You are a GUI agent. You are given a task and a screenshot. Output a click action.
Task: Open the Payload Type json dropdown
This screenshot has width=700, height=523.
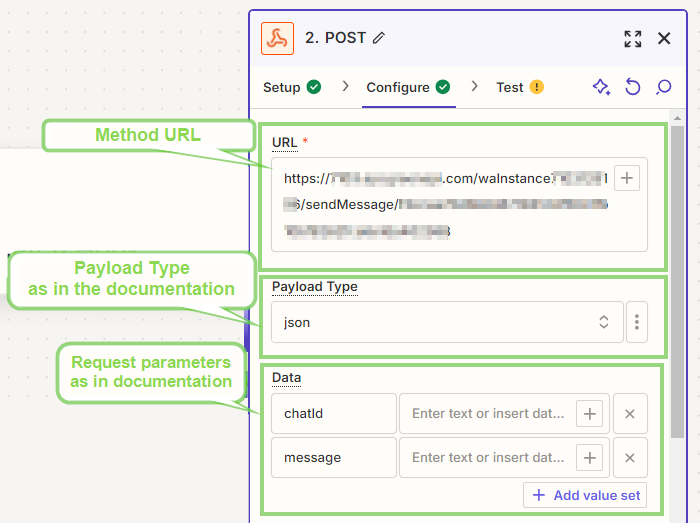tap(447, 322)
